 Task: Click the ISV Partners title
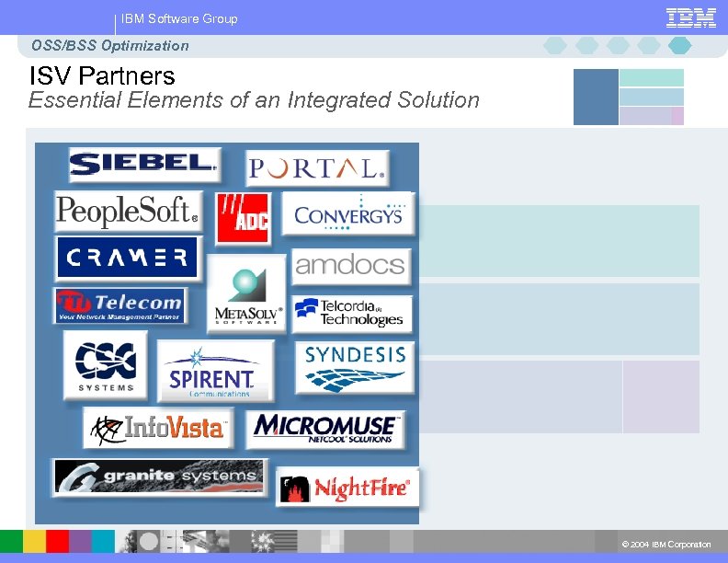point(102,75)
